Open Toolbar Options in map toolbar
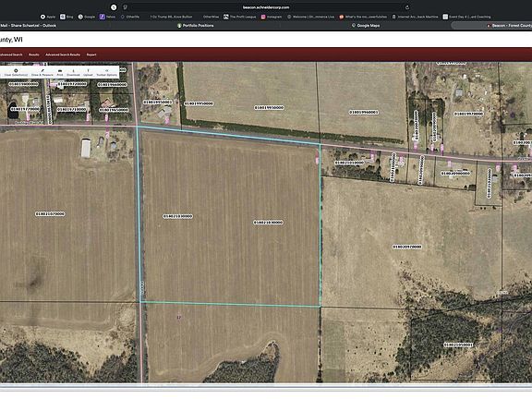532x399 pixels. point(106,72)
